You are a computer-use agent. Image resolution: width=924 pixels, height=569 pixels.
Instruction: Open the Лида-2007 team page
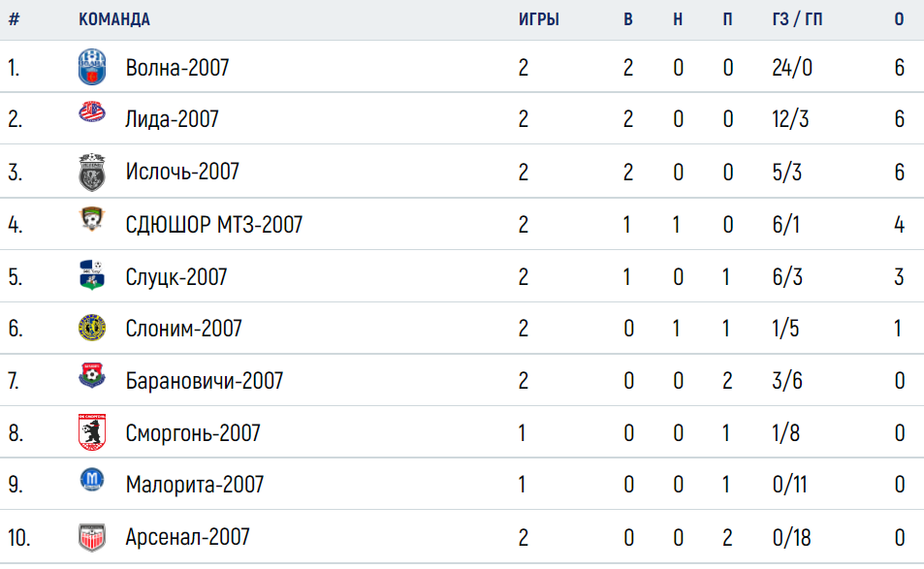click(x=172, y=119)
